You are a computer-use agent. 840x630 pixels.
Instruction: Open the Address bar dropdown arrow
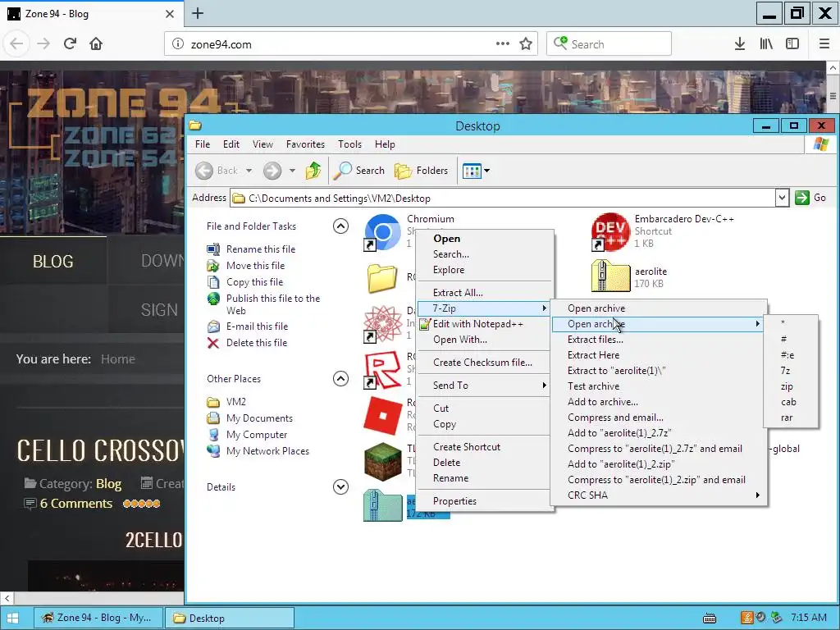point(782,198)
